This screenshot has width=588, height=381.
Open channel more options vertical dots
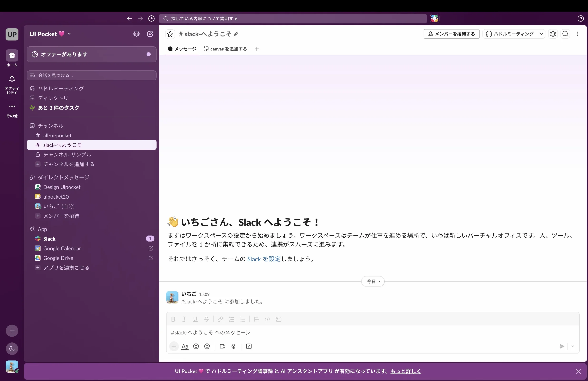point(578,34)
